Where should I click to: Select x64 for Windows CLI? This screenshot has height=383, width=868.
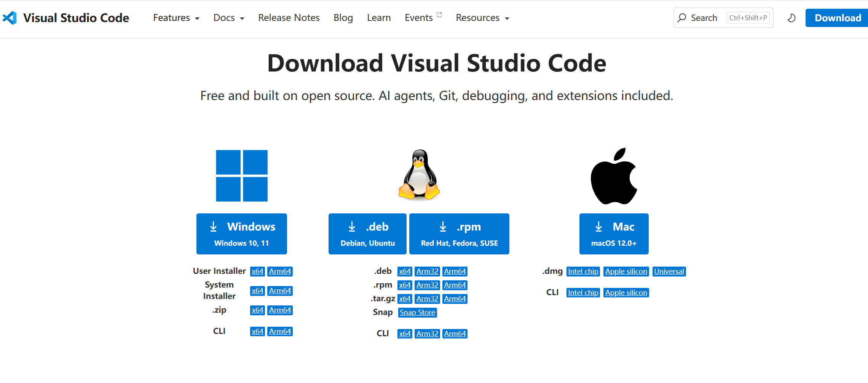(x=257, y=332)
